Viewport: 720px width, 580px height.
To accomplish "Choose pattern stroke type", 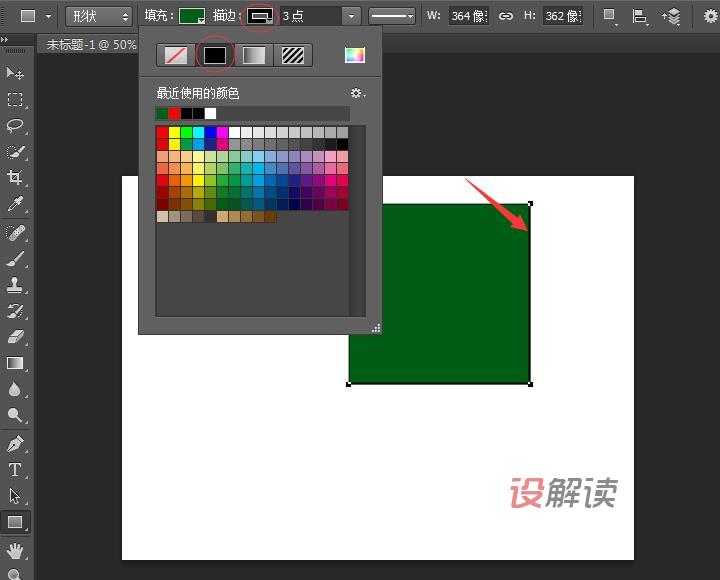I will pos(293,55).
